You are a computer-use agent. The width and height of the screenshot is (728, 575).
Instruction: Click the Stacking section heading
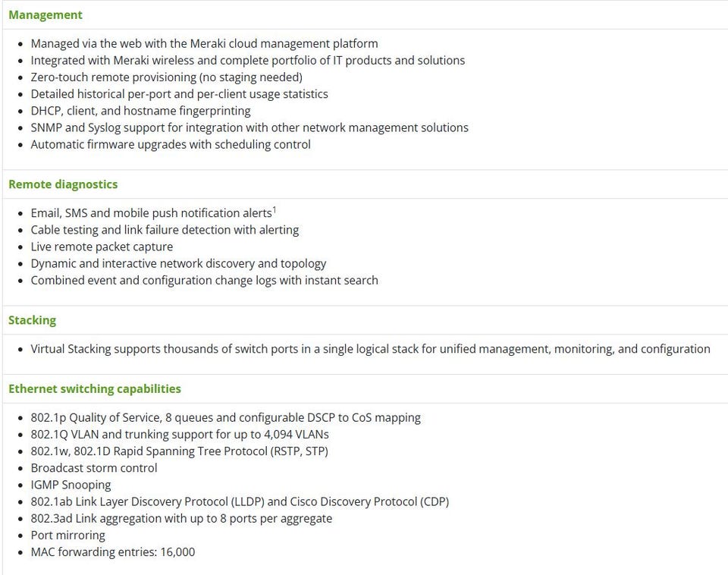tap(32, 320)
